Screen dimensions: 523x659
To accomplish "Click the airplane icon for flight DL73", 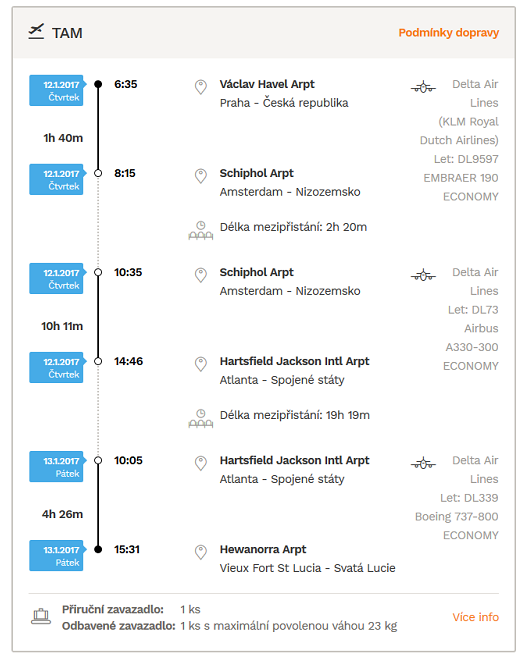I will [423, 275].
